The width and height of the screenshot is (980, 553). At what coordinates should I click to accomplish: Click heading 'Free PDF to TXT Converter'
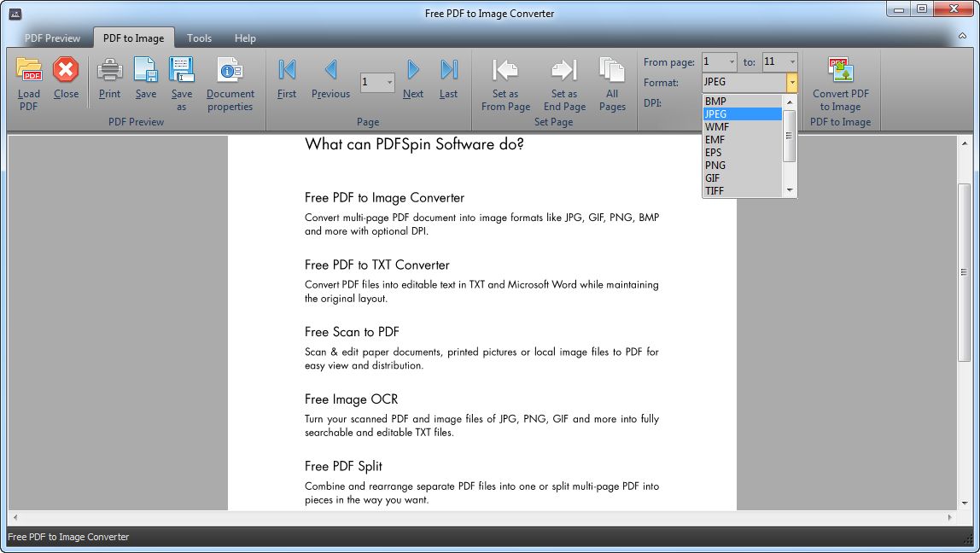point(376,265)
